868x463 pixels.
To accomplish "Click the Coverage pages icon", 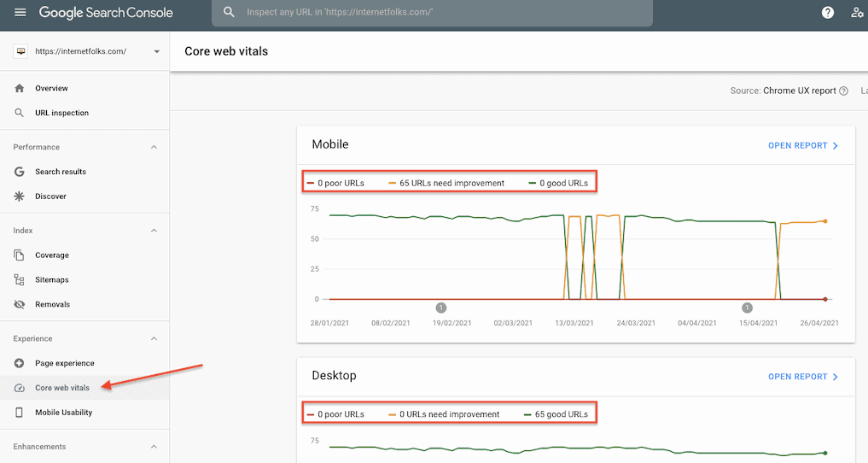I will (x=20, y=255).
